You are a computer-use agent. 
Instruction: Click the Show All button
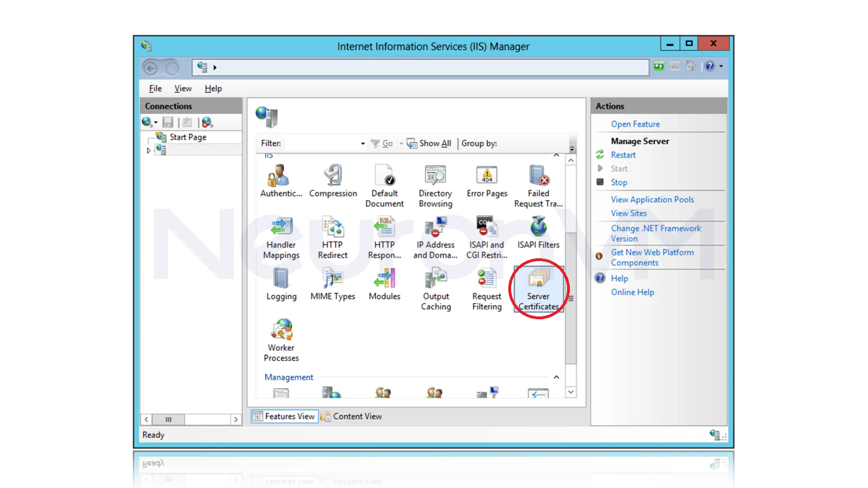429,143
